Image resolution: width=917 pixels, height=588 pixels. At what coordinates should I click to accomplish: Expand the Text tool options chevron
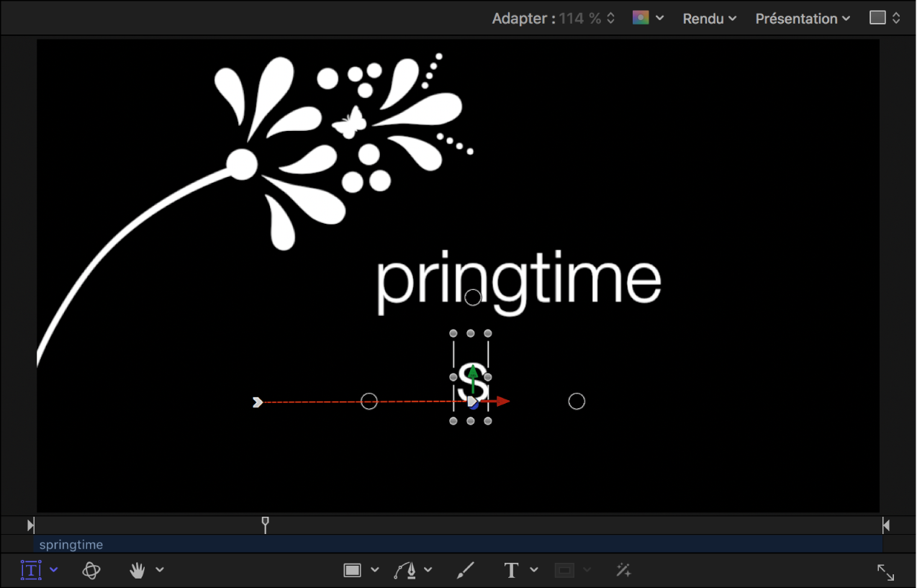[534, 570]
